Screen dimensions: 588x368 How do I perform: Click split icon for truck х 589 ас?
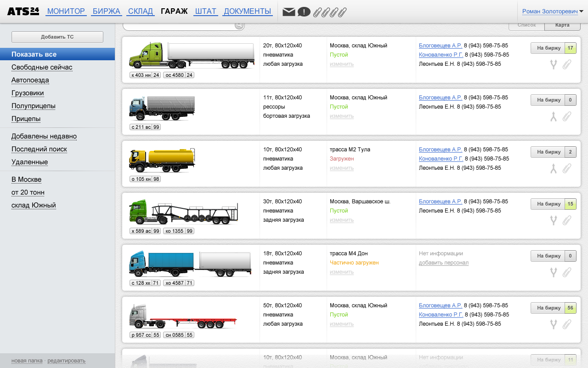(554, 220)
